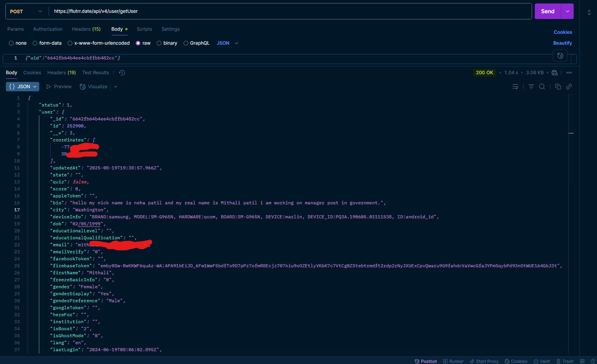The image size is (597, 364).
Task: Open the help question mark icon
Action: click(x=593, y=361)
